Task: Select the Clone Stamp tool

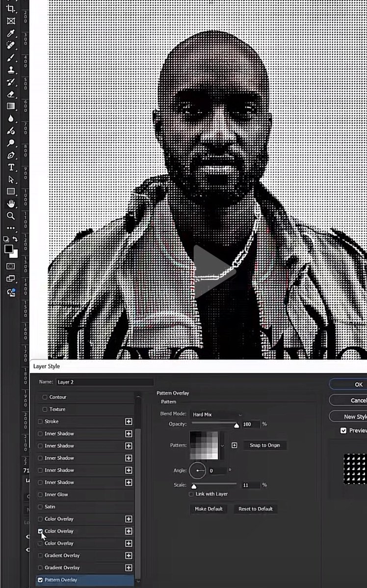Action: (x=11, y=70)
